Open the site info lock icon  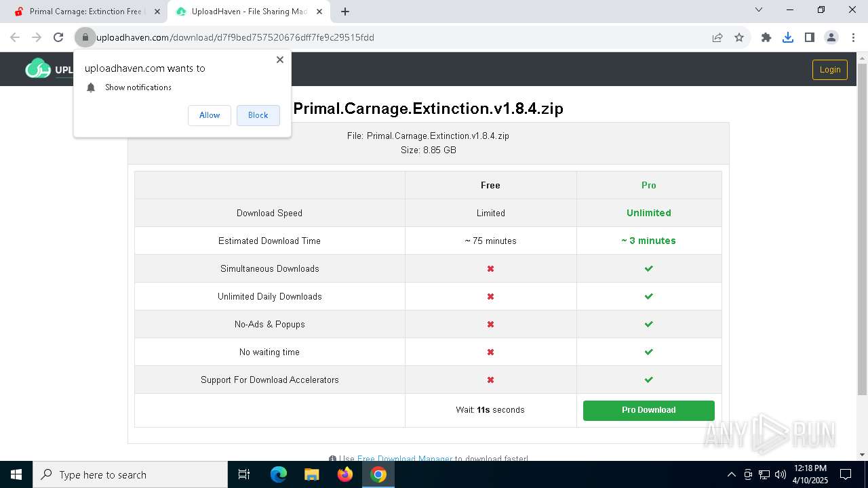85,37
